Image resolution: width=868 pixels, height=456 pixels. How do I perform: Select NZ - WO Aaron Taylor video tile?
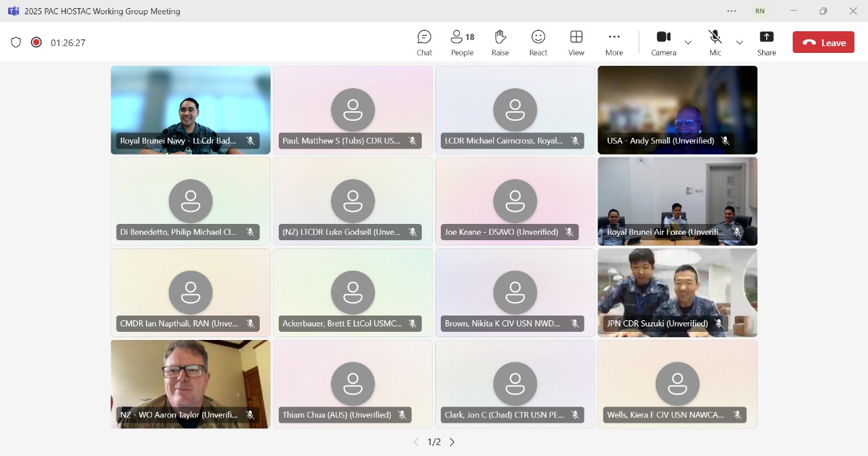coord(191,384)
